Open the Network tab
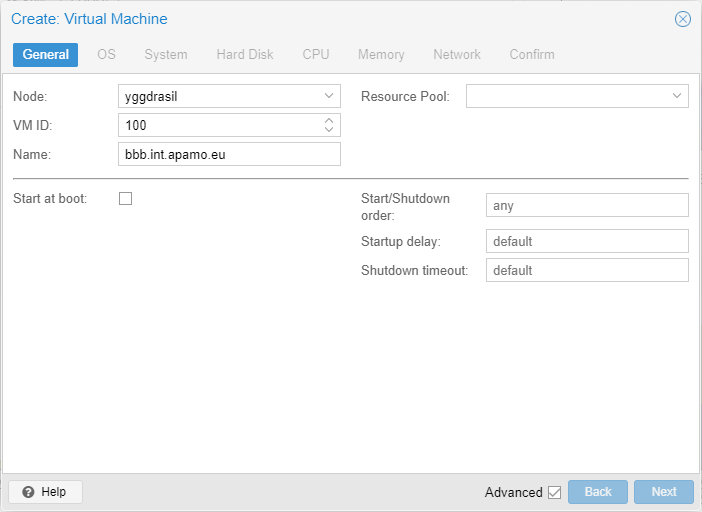This screenshot has height=512, width=702. click(x=457, y=54)
